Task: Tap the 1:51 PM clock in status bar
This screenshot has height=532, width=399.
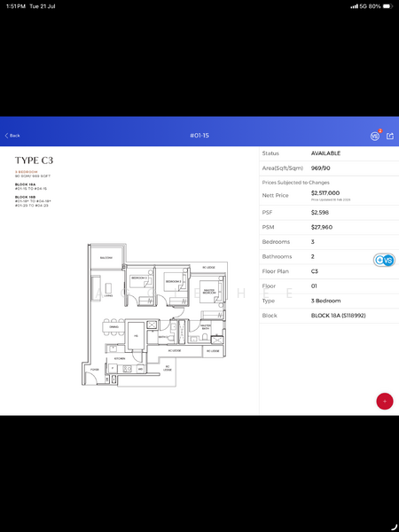Action: tap(16, 6)
